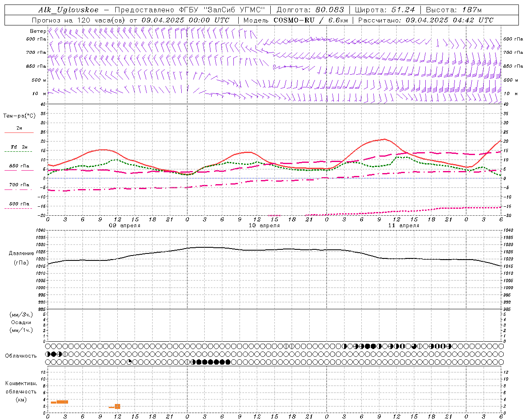Click the Тем-ра(°C) axis title
525x420 pixels.
(x=19, y=116)
